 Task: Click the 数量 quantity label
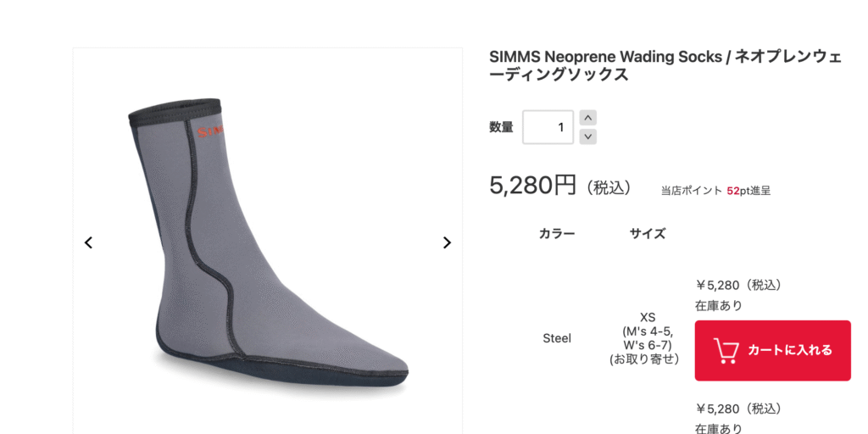[x=501, y=127]
